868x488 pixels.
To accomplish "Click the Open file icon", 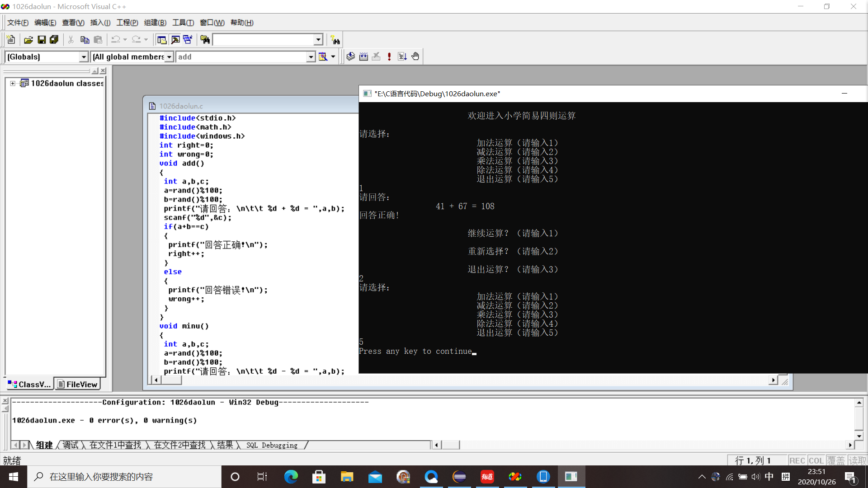I will coord(28,40).
